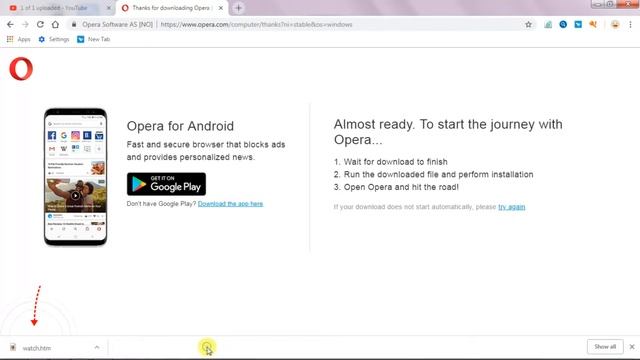Click the try again download link
Image resolution: width=640 pixels, height=360 pixels.
(511, 207)
